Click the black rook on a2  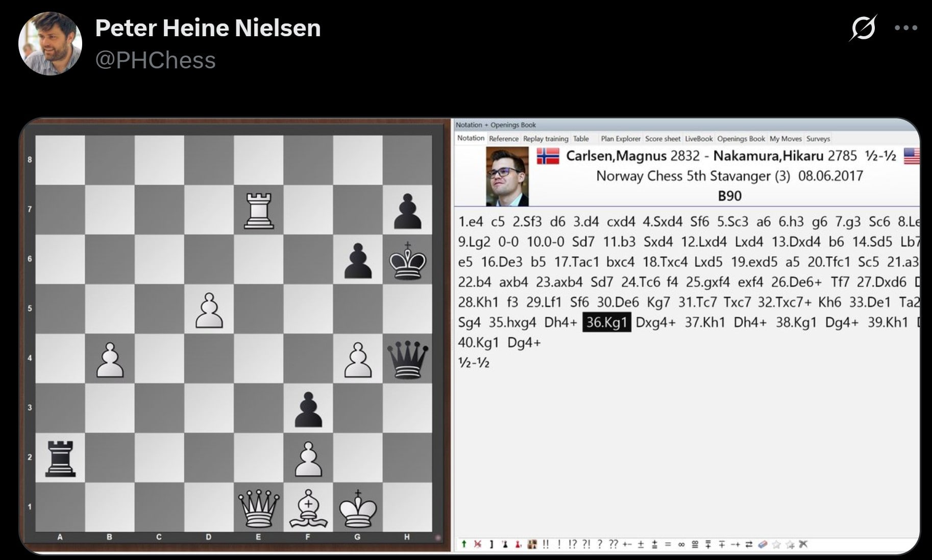(60, 458)
